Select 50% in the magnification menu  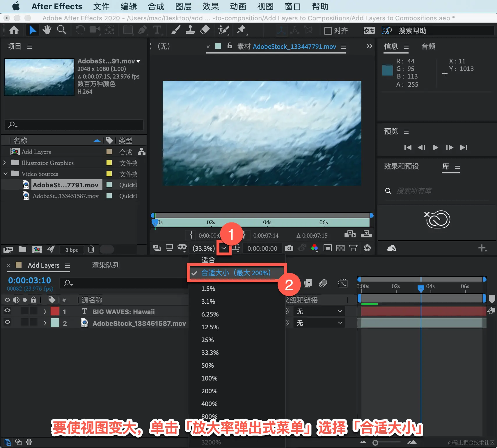(208, 365)
